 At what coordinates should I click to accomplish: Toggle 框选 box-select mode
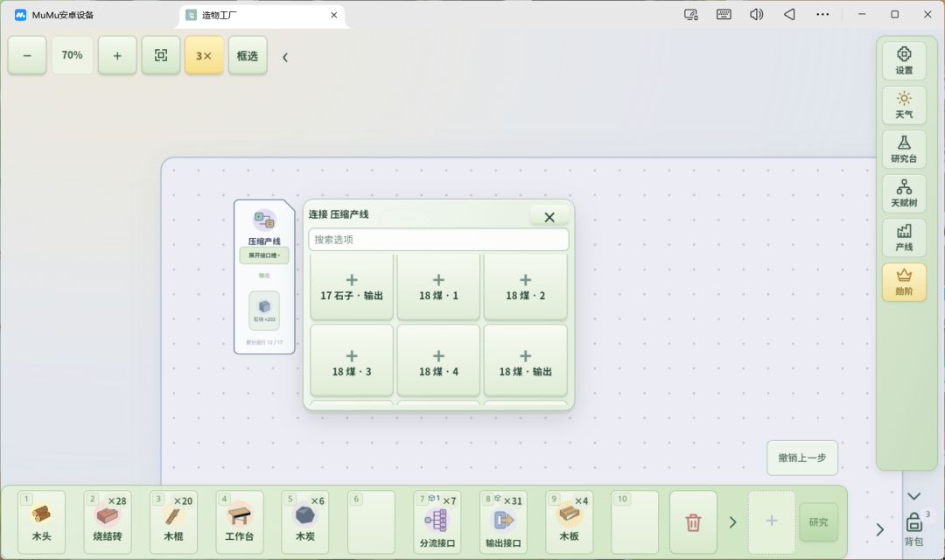click(x=247, y=55)
